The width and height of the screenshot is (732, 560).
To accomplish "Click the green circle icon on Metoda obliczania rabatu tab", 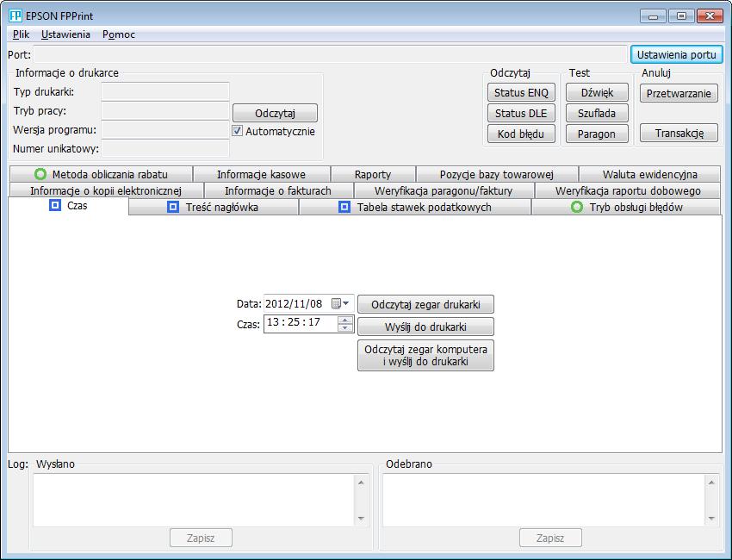I will click(x=40, y=174).
